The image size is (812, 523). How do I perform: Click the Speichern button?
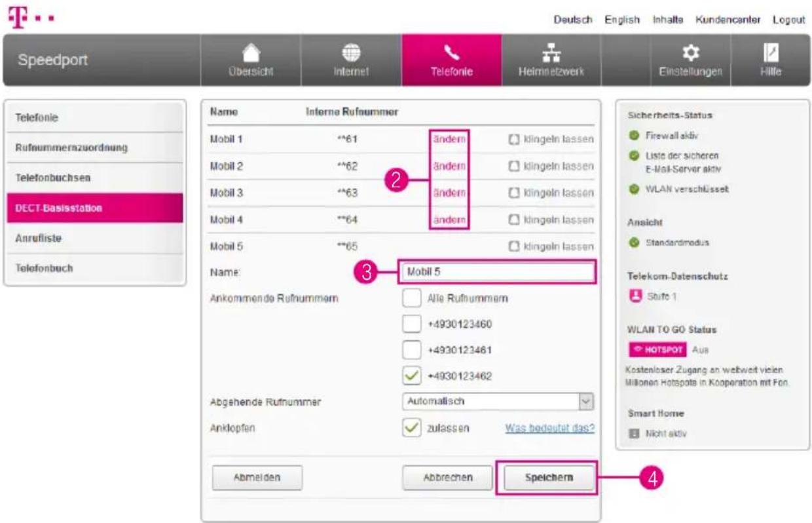[x=549, y=478]
